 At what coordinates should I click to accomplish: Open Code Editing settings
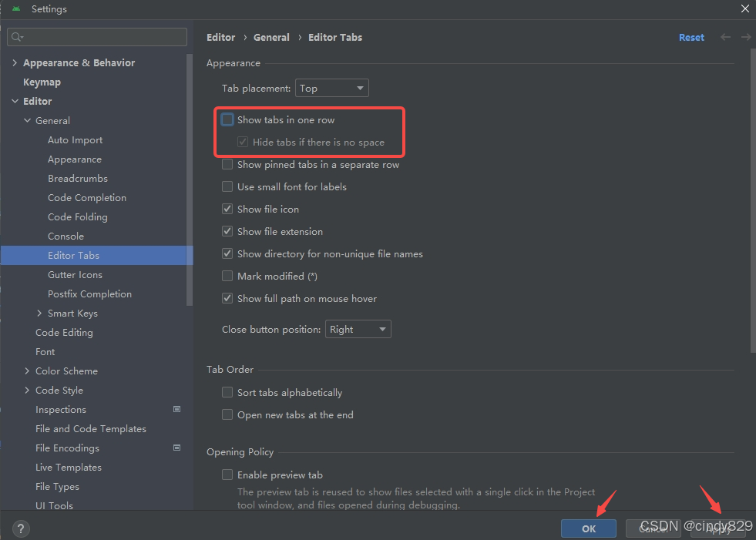[x=64, y=333]
